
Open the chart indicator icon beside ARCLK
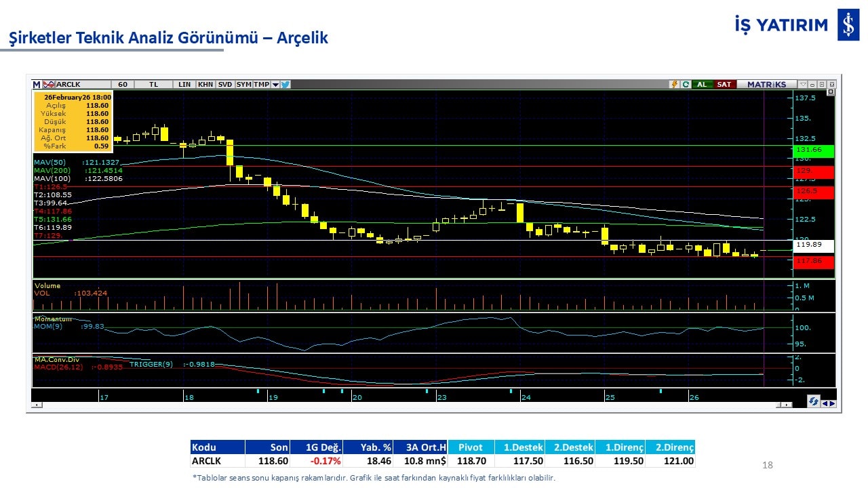pos(49,85)
